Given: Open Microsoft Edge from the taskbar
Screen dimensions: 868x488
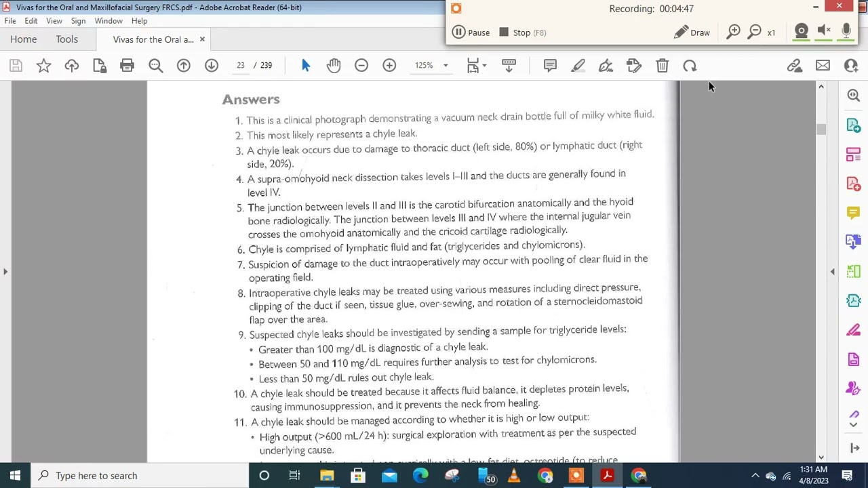Looking at the screenshot, I should 420,476.
